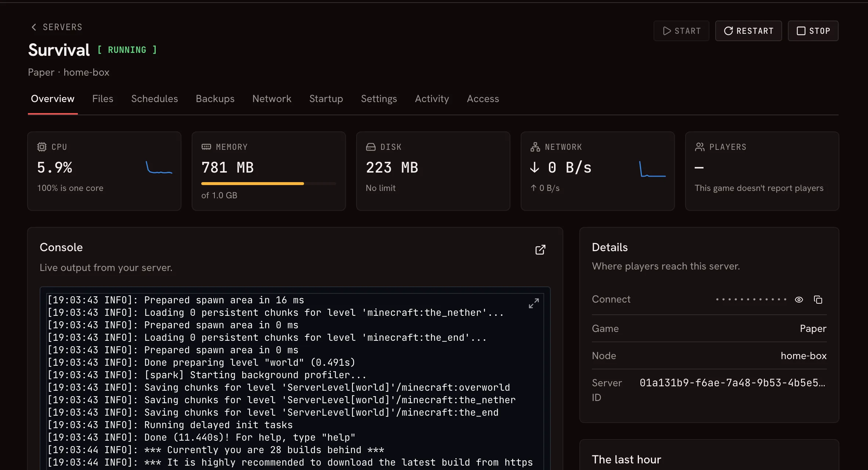Viewport: 868px width, 470px height.
Task: Open the Startup tab
Action: 326,99
